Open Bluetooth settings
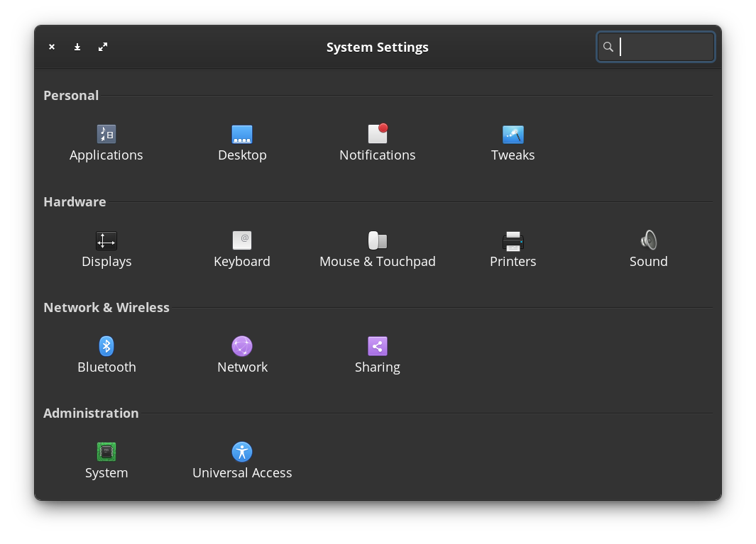 pos(106,347)
